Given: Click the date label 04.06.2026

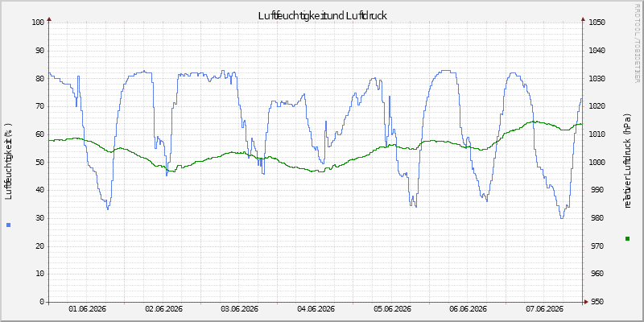Looking at the screenshot, I should pyautogui.click(x=316, y=309).
